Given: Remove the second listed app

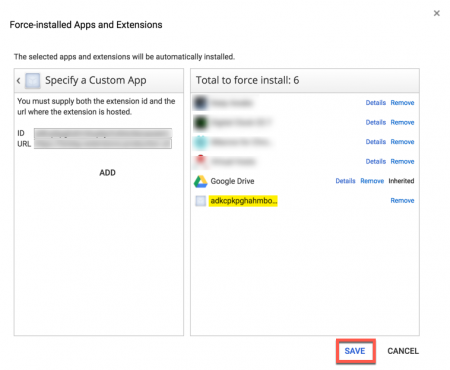Looking at the screenshot, I should [402, 122].
